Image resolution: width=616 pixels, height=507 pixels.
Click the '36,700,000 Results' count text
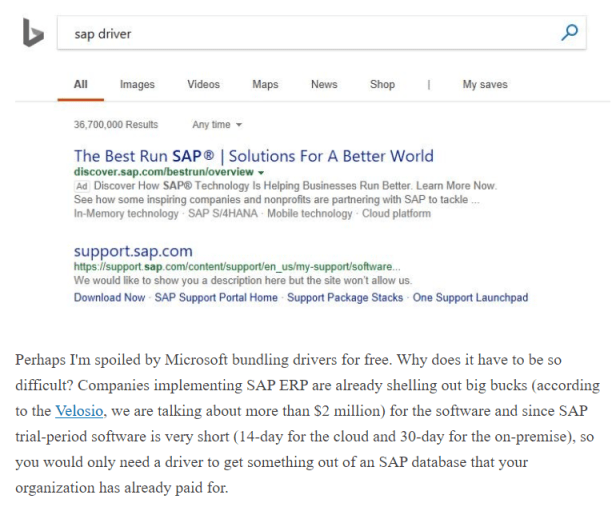116,125
